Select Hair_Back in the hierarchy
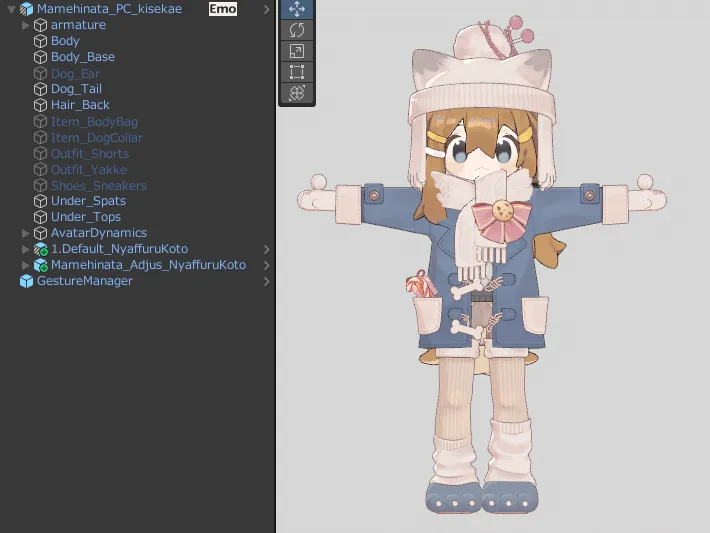 [80, 105]
